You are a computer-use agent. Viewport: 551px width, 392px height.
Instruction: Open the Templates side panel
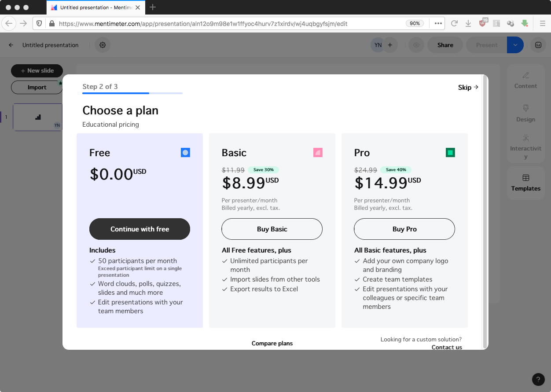(x=525, y=183)
